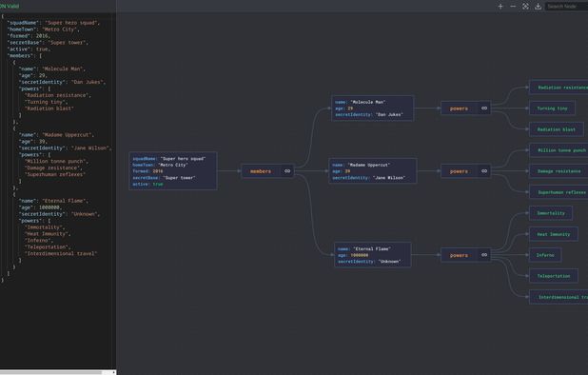Focus the Search Node input field
The width and height of the screenshot is (588, 375).
(566, 7)
